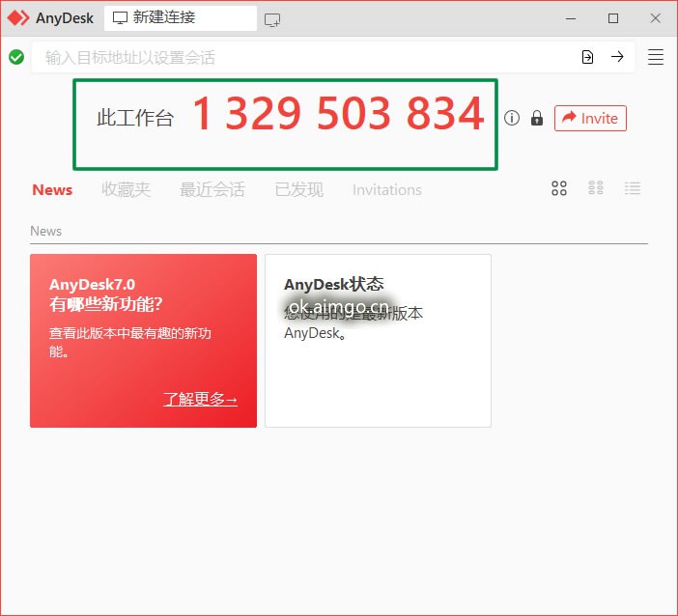Screen dimensions: 678x616
Task: Click the workstation ID 1 329 503 834
Action: (338, 113)
